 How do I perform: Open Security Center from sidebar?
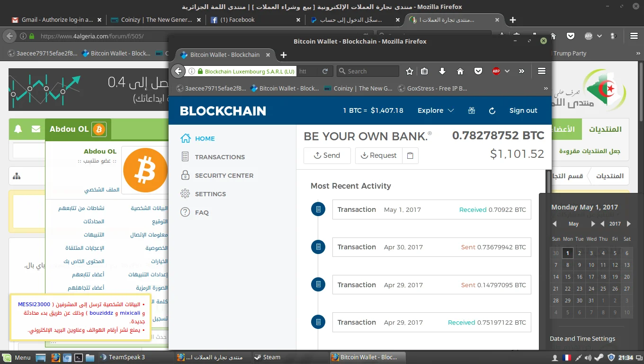click(224, 175)
